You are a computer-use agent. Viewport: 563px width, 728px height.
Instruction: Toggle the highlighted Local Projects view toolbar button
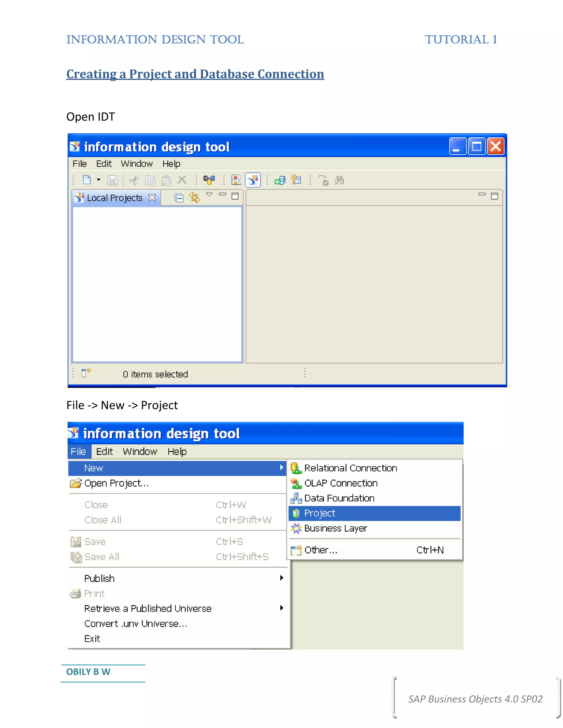click(x=253, y=180)
